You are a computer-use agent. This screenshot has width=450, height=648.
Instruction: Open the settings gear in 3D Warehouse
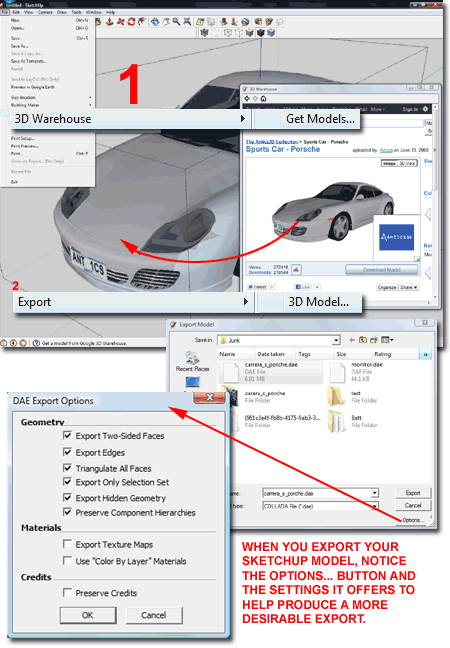426,109
